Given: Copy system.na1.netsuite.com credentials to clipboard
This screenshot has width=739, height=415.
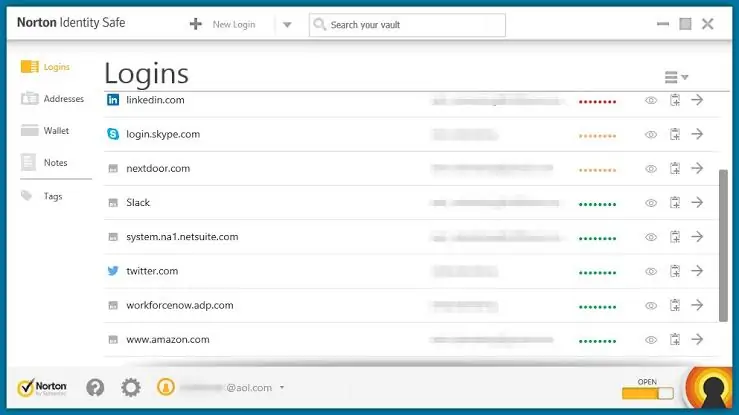Looking at the screenshot, I should (675, 236).
